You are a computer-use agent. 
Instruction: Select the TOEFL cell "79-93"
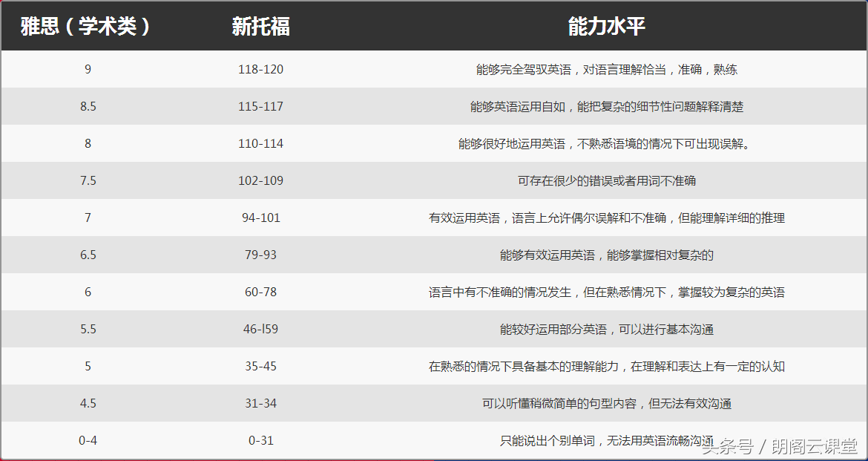click(260, 255)
